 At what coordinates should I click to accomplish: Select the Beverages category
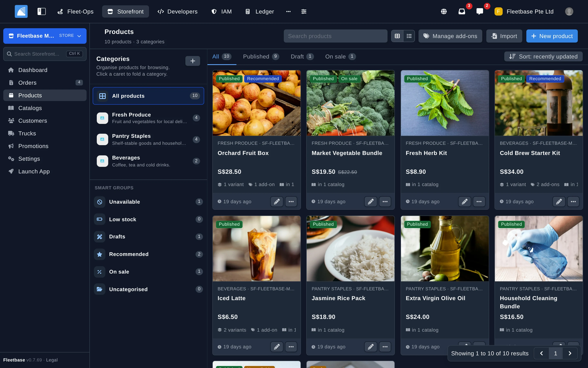click(x=148, y=161)
